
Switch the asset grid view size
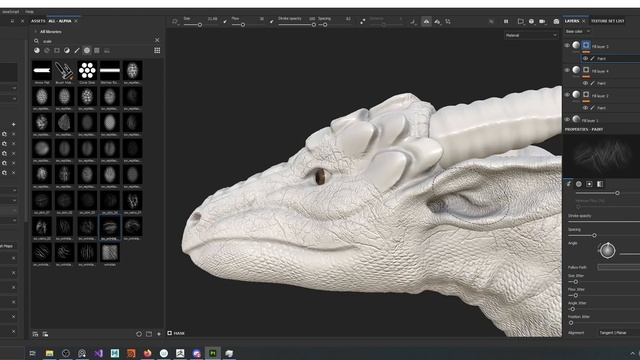(x=157, y=50)
